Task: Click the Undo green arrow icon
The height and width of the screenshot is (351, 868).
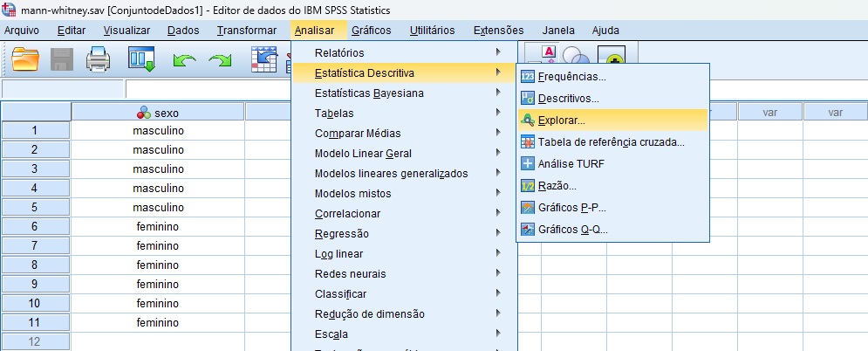Action: [184, 60]
